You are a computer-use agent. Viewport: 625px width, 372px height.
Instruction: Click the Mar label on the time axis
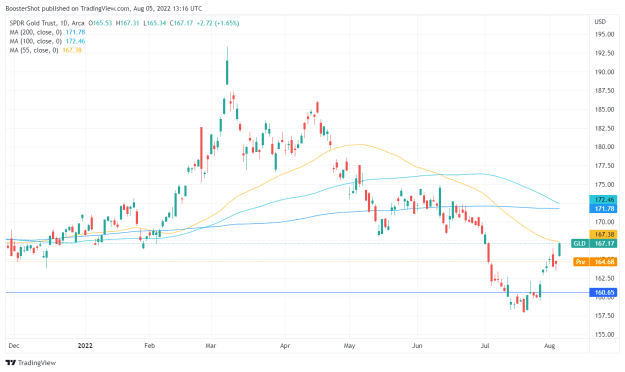(x=211, y=346)
